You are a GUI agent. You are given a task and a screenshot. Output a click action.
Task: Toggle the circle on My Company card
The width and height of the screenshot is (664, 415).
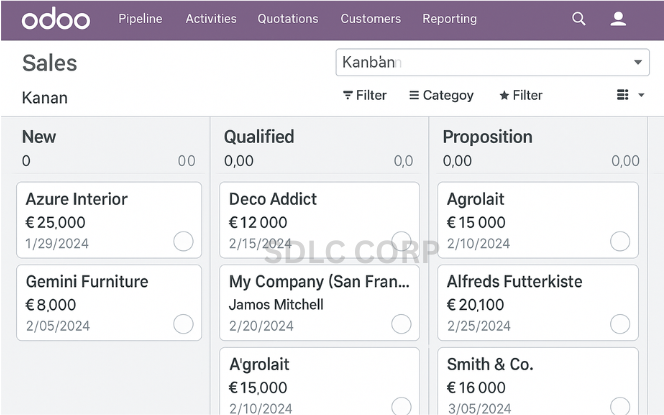pos(401,324)
